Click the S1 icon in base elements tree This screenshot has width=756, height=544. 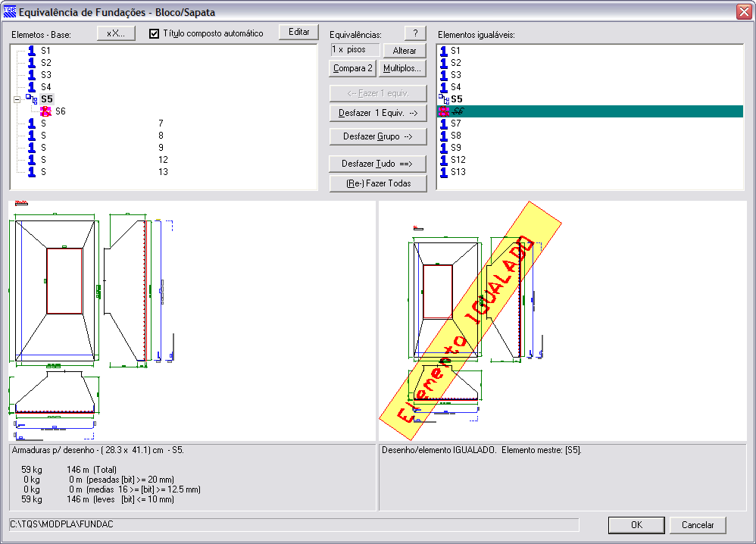[x=32, y=51]
